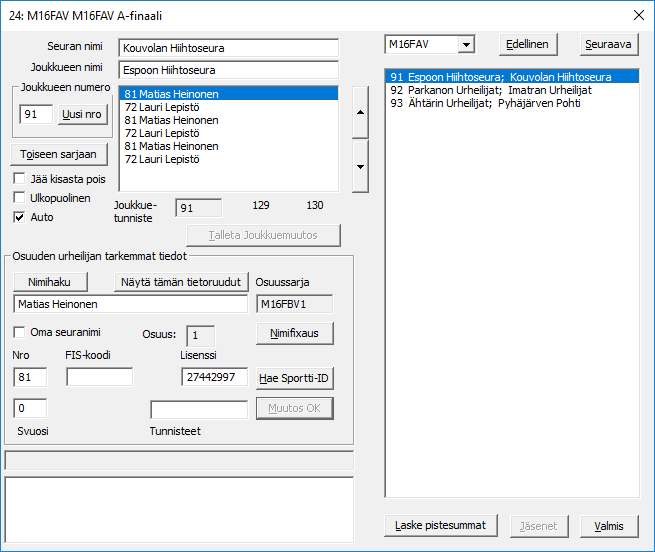Click Laske pistesummat button
This screenshot has width=655, height=552.
[x=441, y=526]
